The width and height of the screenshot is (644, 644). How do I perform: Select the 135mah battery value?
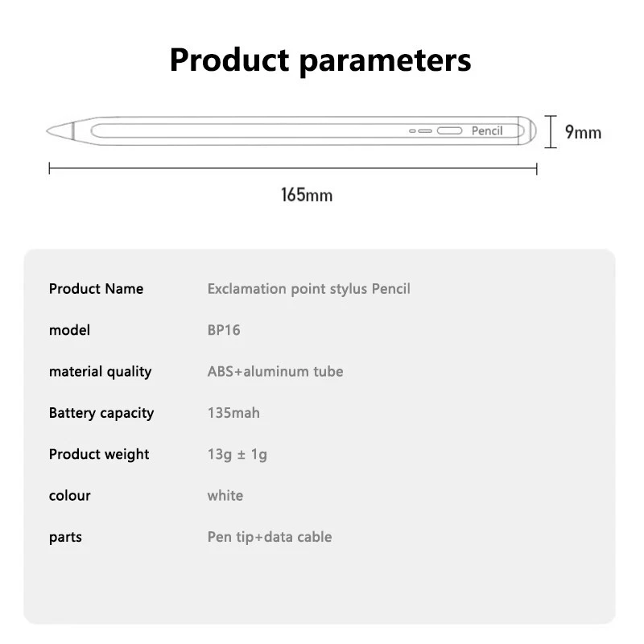tap(233, 413)
